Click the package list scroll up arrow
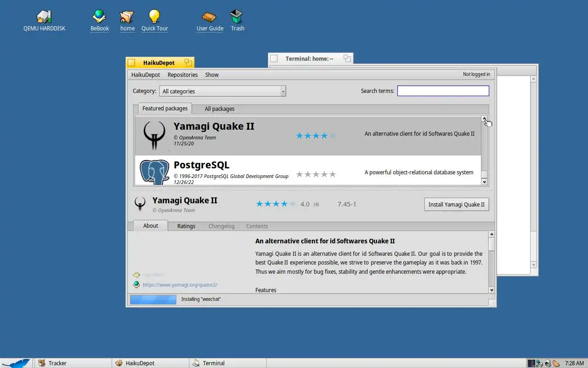588x368 pixels. [x=484, y=119]
